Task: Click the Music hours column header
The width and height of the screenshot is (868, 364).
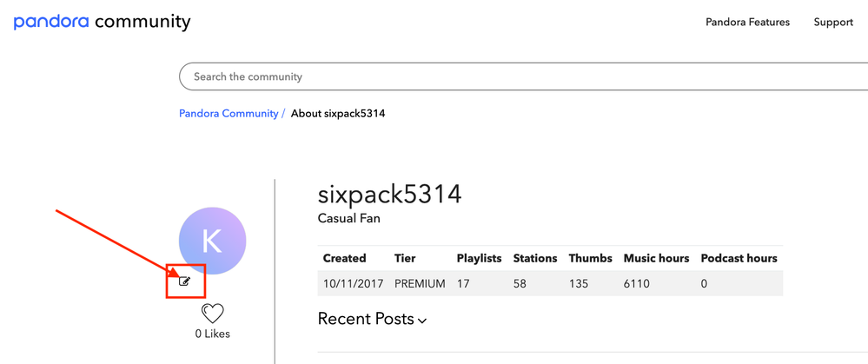Action: tap(657, 258)
